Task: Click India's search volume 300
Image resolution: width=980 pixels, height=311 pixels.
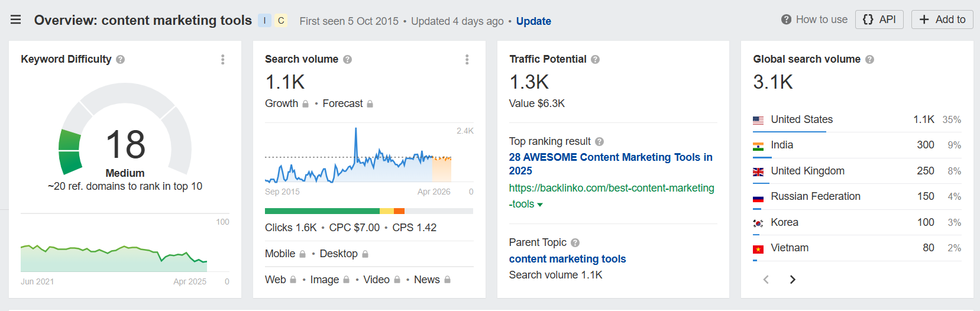Action: [926, 145]
